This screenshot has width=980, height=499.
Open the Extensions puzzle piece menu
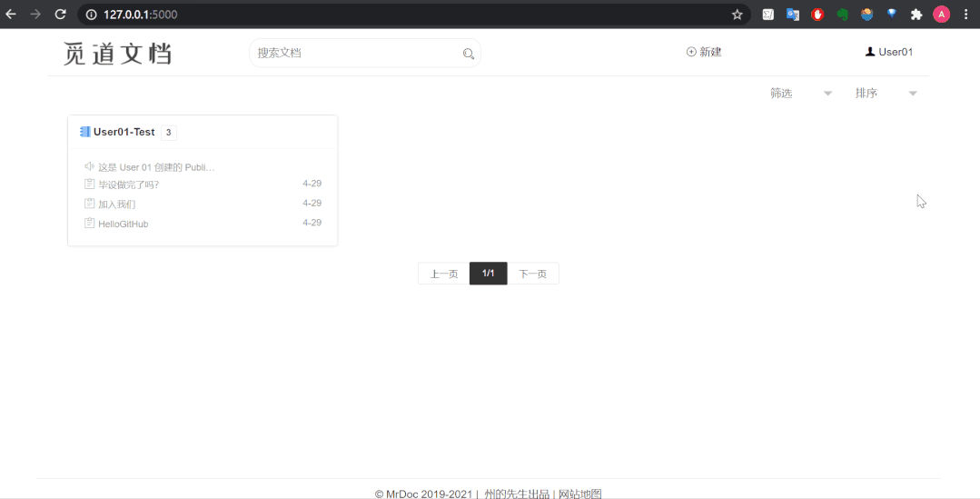click(916, 15)
